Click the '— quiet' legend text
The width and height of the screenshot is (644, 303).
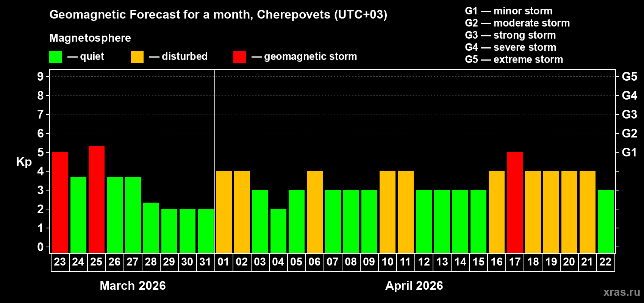point(86,56)
